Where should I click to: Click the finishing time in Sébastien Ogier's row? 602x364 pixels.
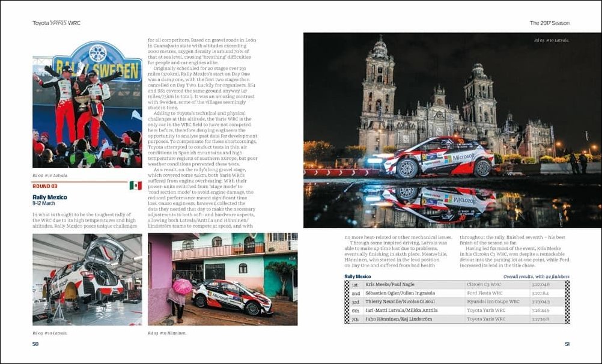pyautogui.click(x=540, y=293)
